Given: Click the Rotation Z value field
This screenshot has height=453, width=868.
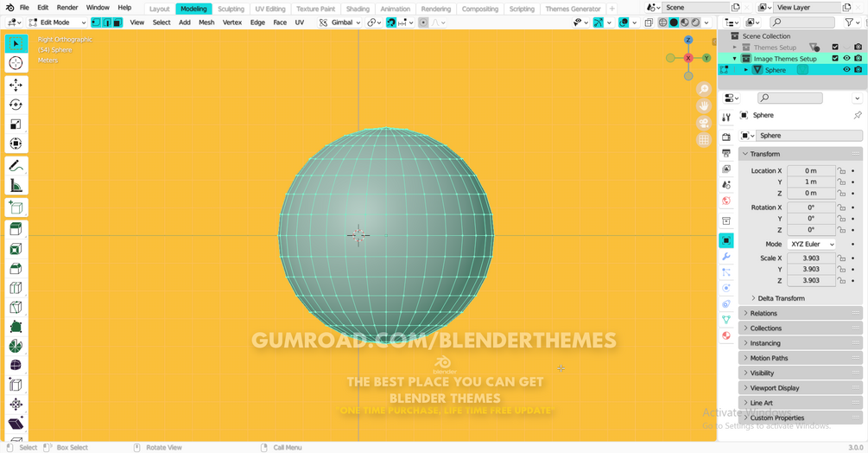Looking at the screenshot, I should pos(811,230).
